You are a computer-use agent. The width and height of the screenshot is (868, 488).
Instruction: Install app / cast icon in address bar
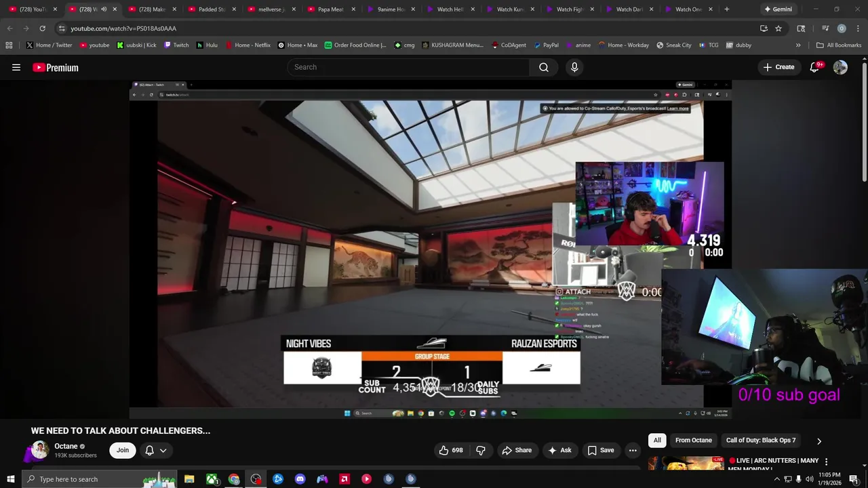pyautogui.click(x=764, y=28)
